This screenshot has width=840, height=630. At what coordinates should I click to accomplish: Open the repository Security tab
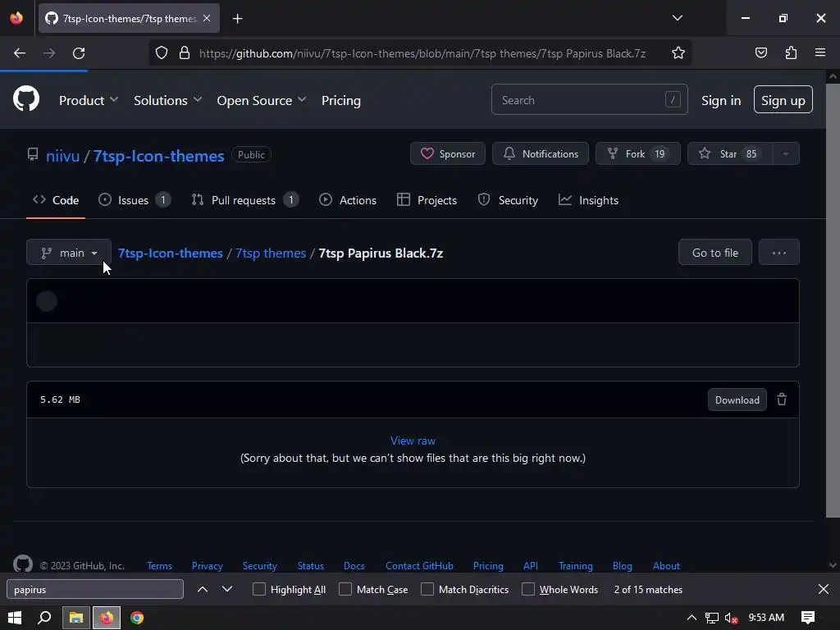click(x=508, y=200)
